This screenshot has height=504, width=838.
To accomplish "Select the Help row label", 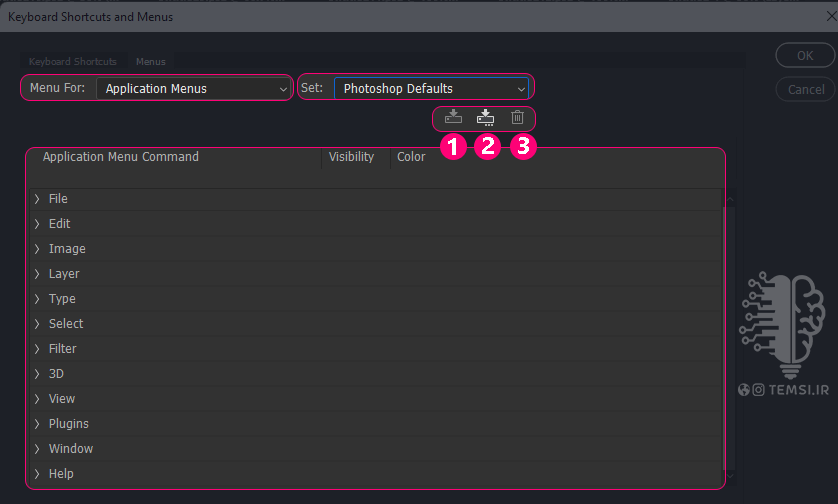I will pos(61,474).
